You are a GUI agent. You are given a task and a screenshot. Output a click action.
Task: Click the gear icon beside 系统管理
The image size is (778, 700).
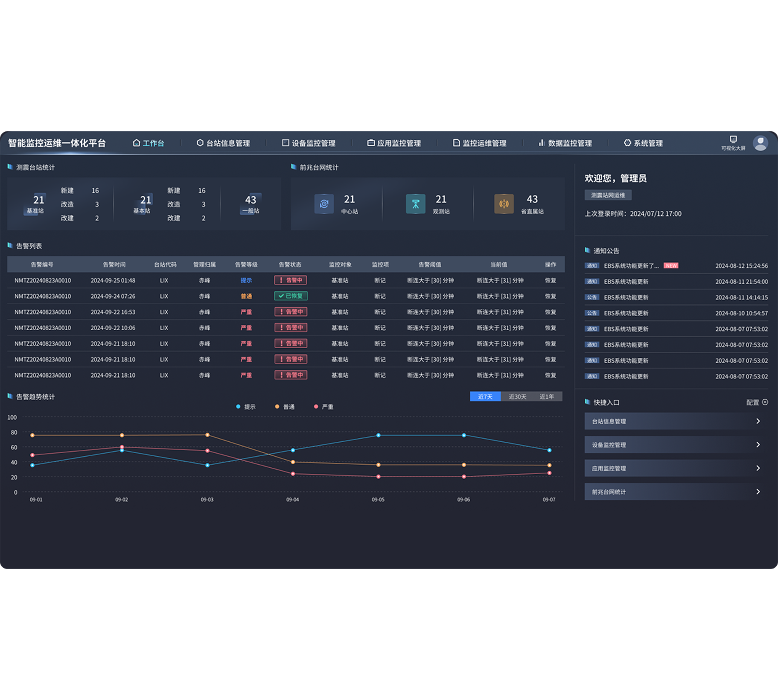coord(627,143)
